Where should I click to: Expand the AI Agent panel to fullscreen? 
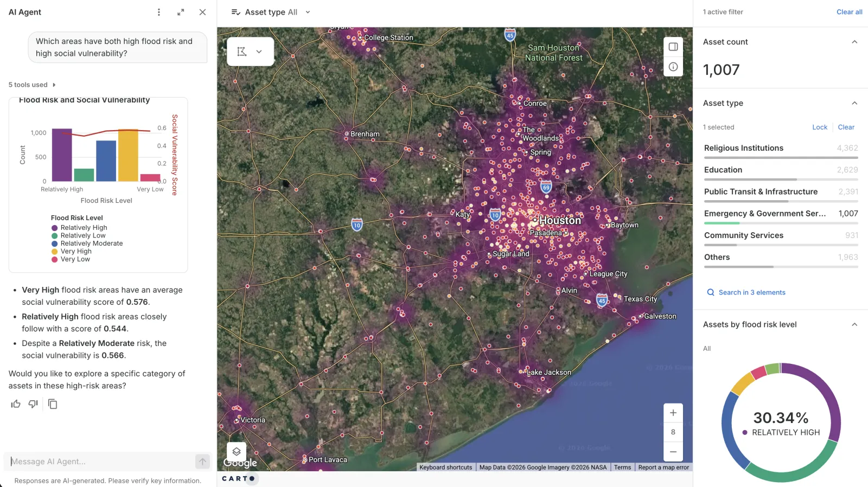point(181,12)
